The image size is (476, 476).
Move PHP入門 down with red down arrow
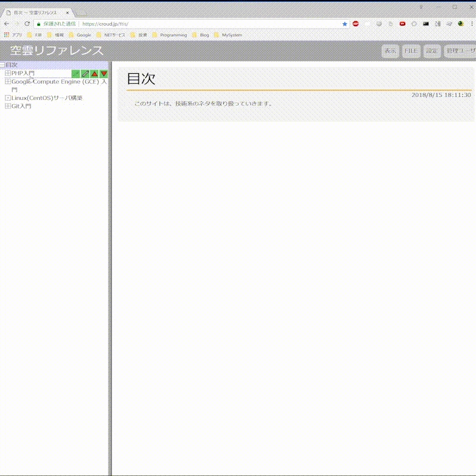[104, 73]
